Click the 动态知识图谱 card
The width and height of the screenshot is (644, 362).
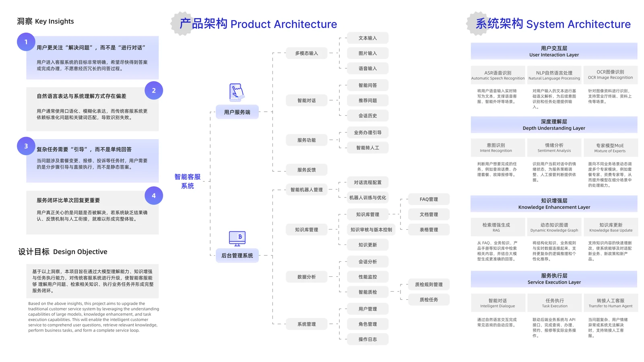pos(554,227)
